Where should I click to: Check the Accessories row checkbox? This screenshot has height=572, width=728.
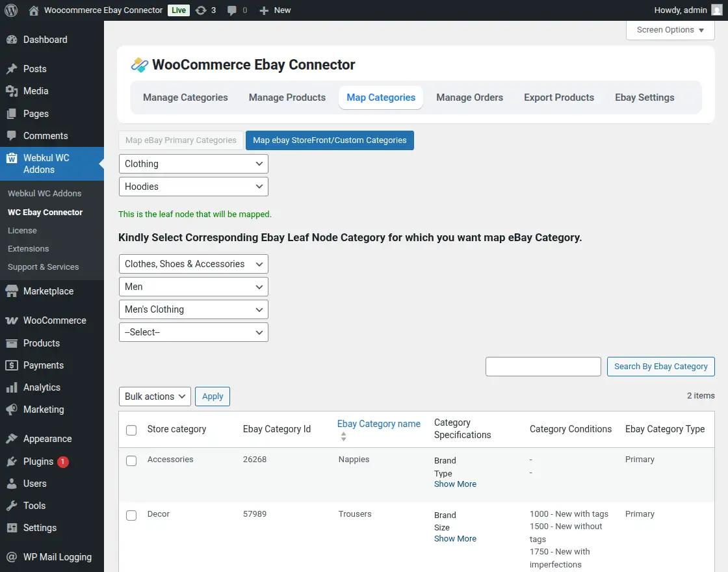[131, 461]
